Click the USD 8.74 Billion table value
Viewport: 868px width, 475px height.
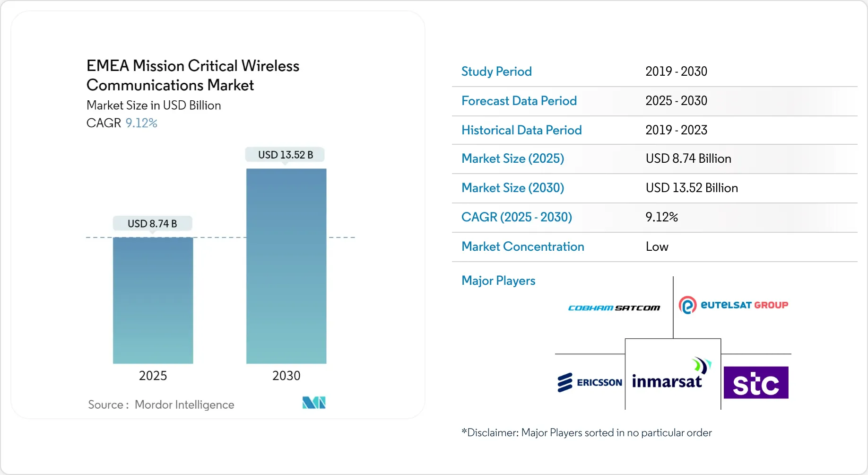[x=688, y=158]
